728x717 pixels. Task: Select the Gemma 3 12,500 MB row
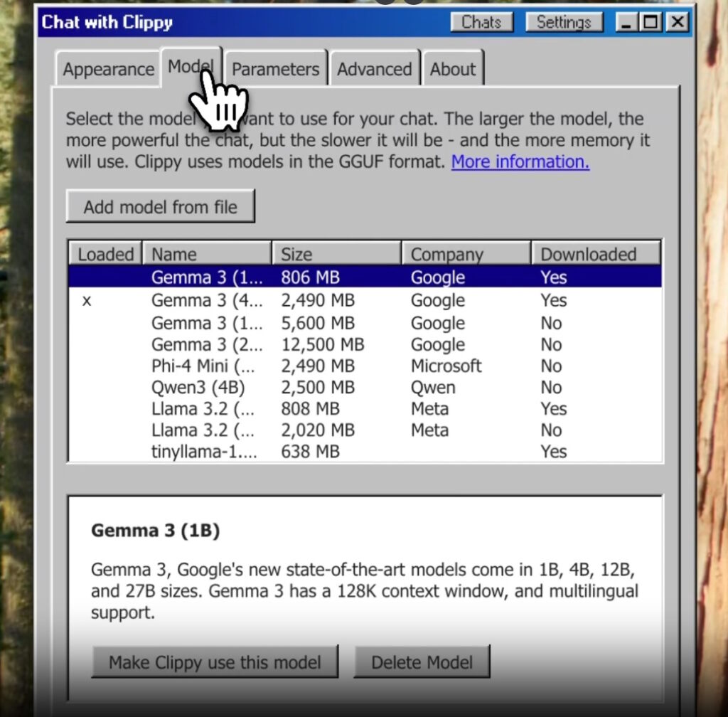[x=365, y=344]
